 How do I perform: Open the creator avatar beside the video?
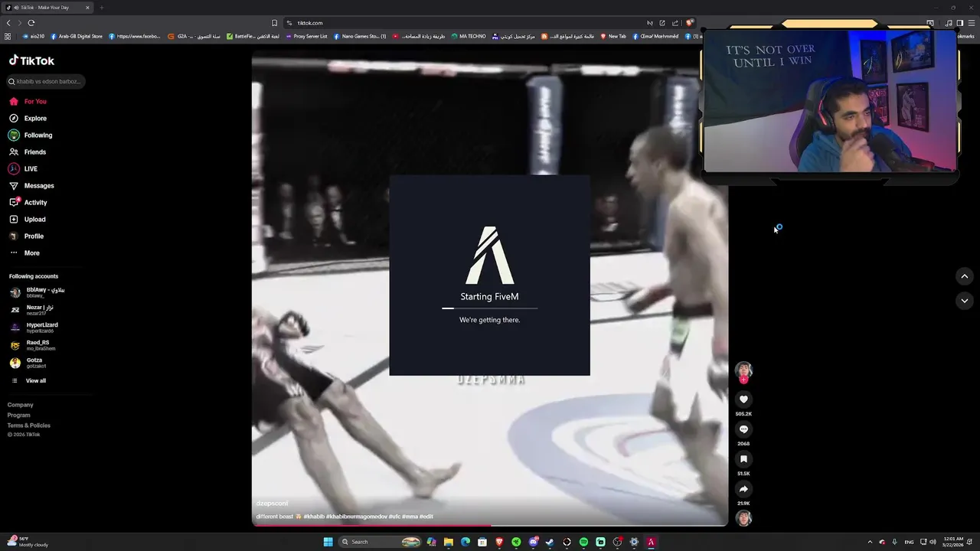tap(743, 371)
